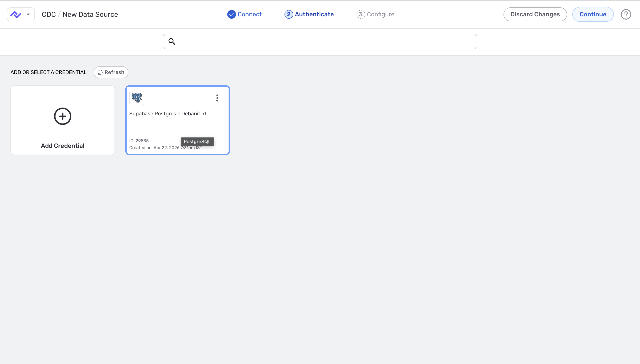The image size is (640, 364).
Task: Click the Discard Changes button
Action: click(x=535, y=14)
